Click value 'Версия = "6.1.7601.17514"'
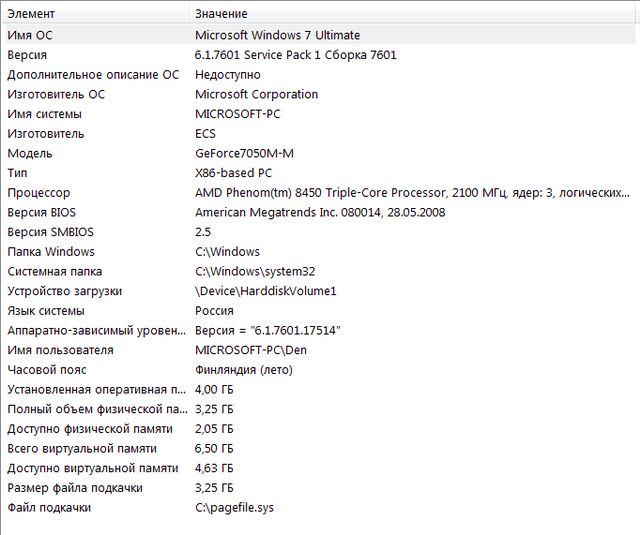The height and width of the screenshot is (535, 640). [x=268, y=331]
